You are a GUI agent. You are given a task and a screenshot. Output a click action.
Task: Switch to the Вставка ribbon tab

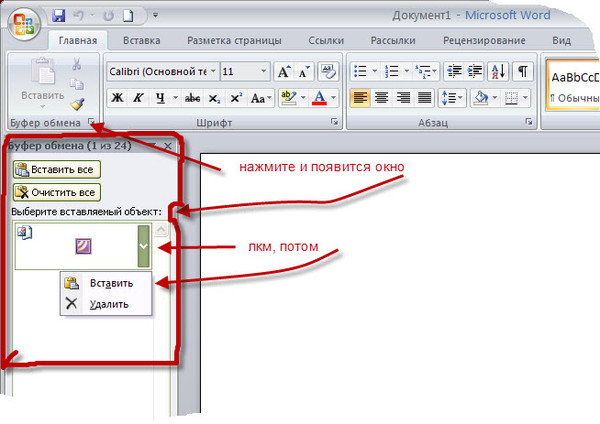click(x=142, y=41)
